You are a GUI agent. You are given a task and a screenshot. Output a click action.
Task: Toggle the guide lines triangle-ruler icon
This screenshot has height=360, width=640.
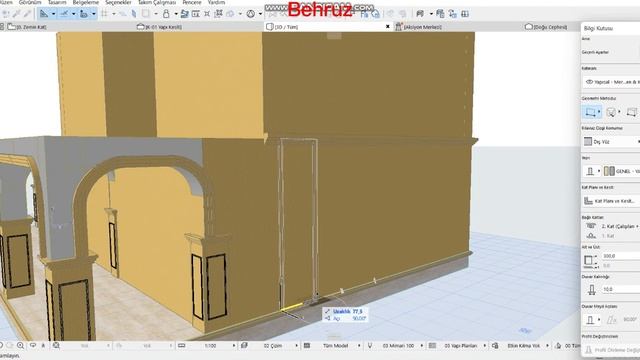[44, 14]
